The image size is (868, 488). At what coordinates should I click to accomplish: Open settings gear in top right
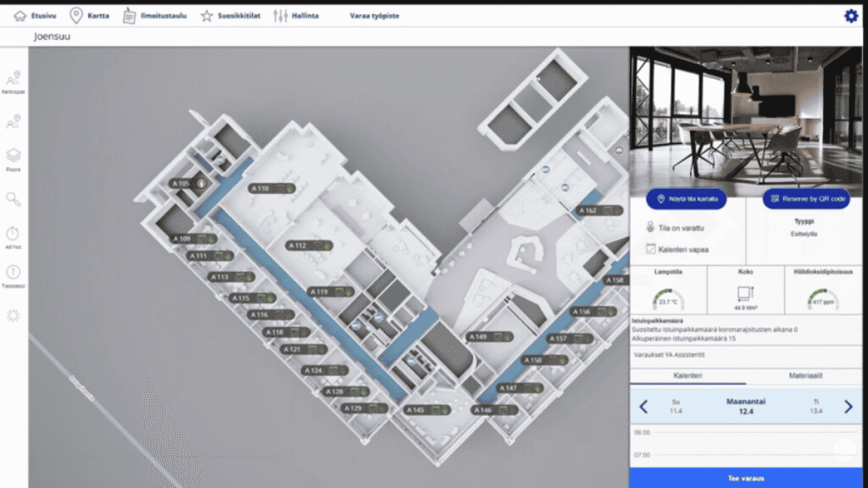[x=851, y=15]
